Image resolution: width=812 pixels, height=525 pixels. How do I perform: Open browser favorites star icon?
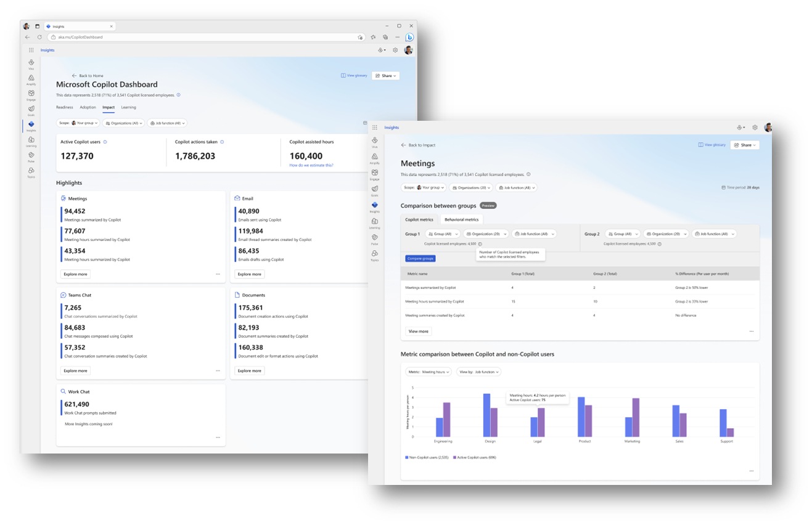pos(373,37)
